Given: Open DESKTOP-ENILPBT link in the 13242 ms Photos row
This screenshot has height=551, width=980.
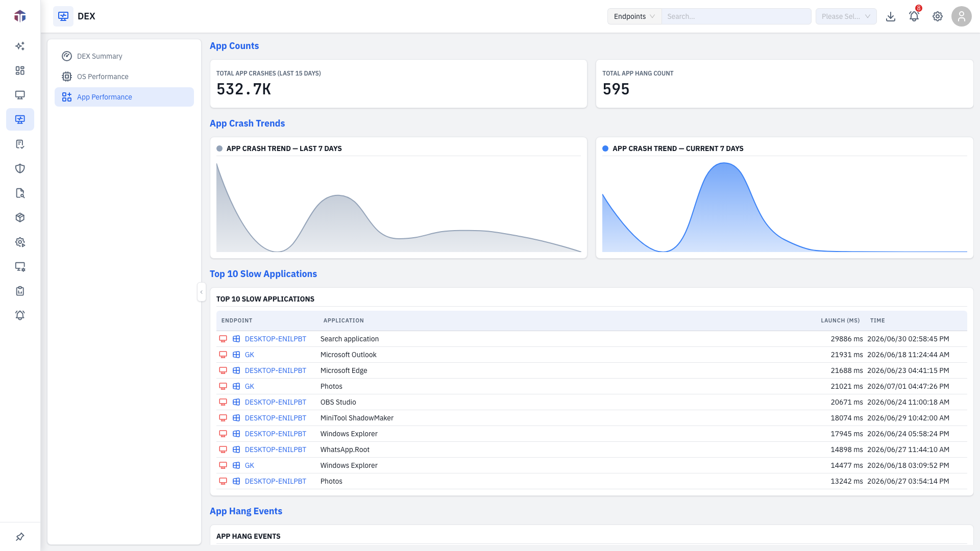Looking at the screenshot, I should [x=276, y=481].
